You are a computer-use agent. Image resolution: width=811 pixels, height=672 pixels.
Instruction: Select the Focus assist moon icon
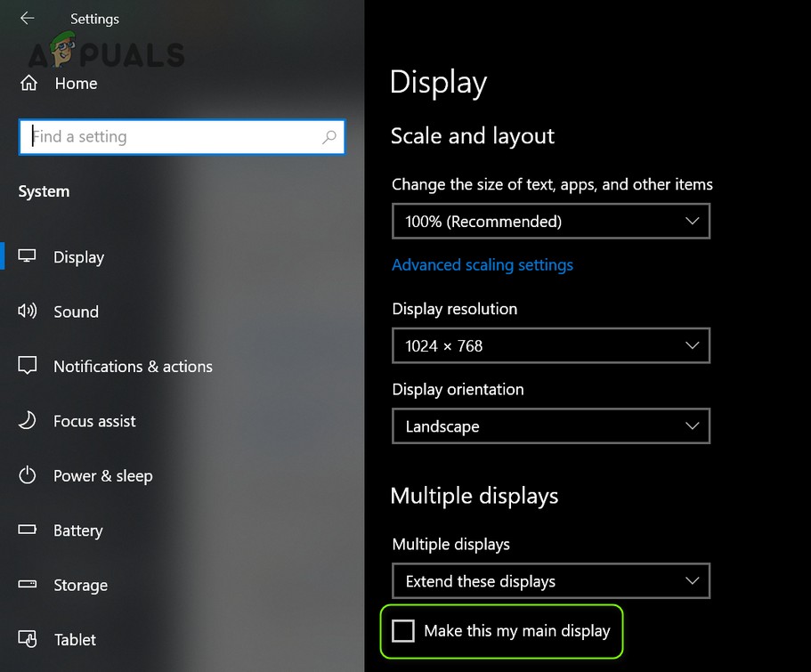pos(28,421)
